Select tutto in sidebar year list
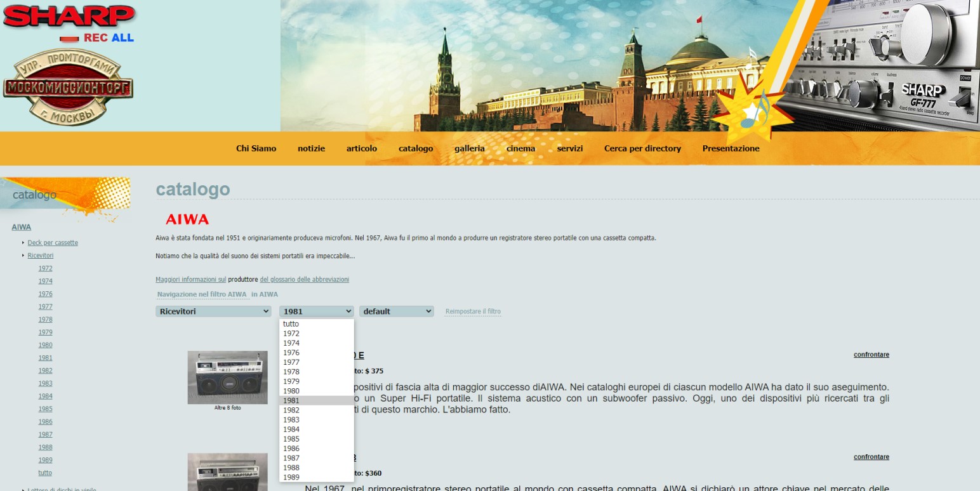The width and height of the screenshot is (980, 491). tap(45, 473)
